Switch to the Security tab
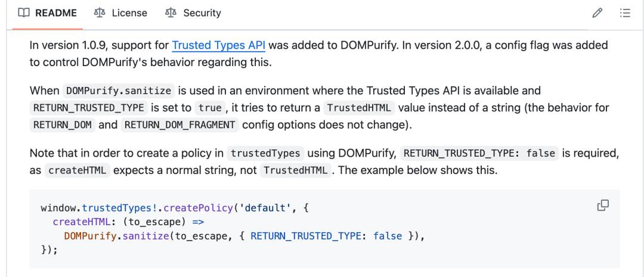The image size is (644, 277). coord(193,13)
